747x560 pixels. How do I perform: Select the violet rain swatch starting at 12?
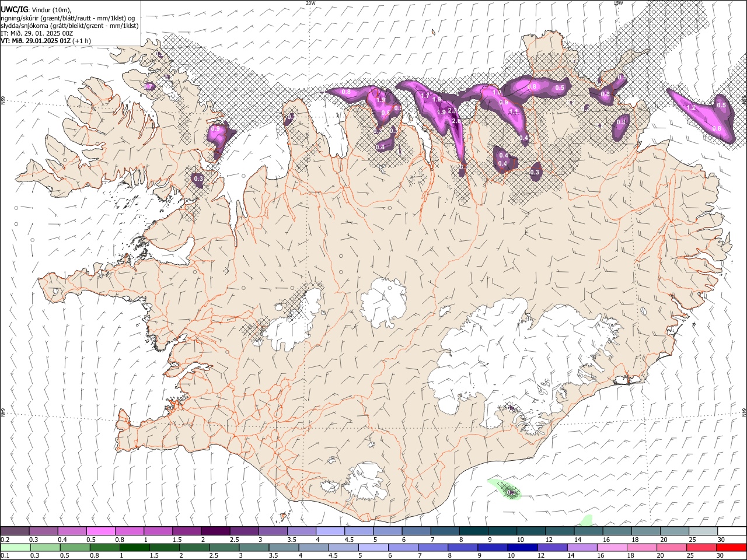click(551, 547)
